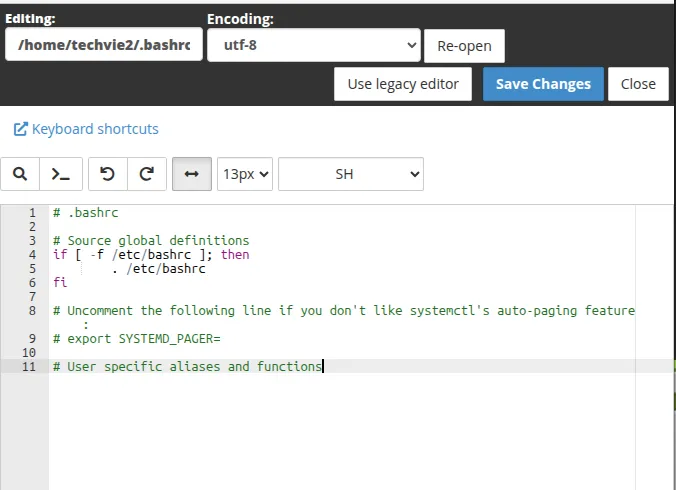Click the User specific aliases comment line
The image size is (676, 490).
pyautogui.click(x=187, y=367)
